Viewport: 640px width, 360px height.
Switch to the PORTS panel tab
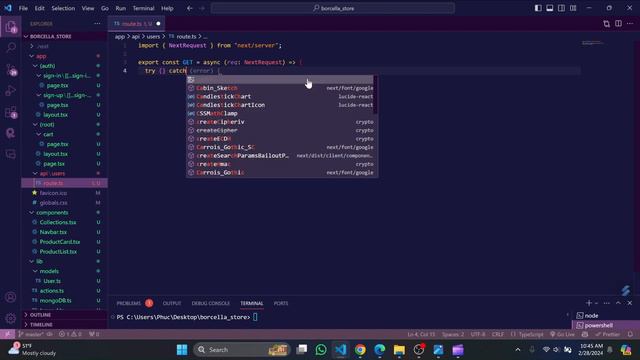[281, 303]
